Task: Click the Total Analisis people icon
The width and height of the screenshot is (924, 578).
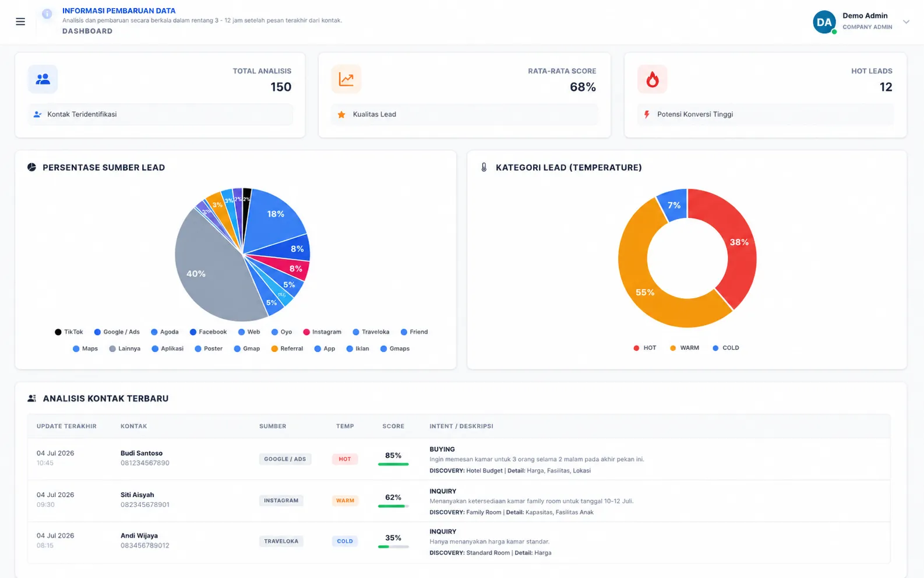Action: pyautogui.click(x=43, y=79)
